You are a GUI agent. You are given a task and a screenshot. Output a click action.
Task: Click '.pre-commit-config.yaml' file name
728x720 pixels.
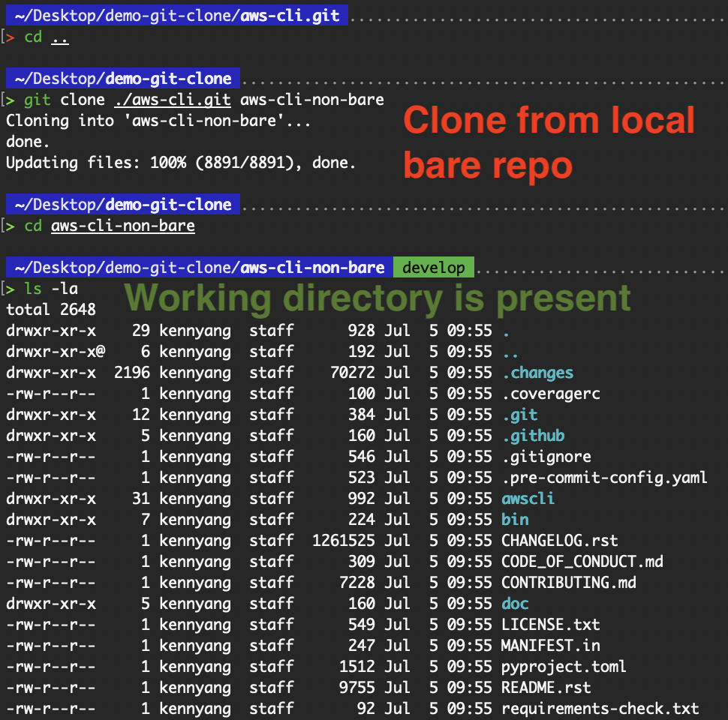tap(605, 478)
